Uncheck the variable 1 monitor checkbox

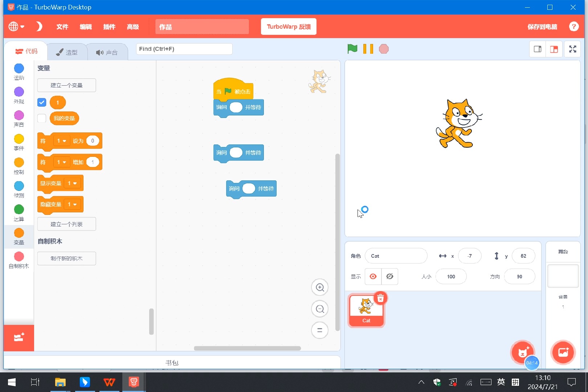click(x=42, y=102)
